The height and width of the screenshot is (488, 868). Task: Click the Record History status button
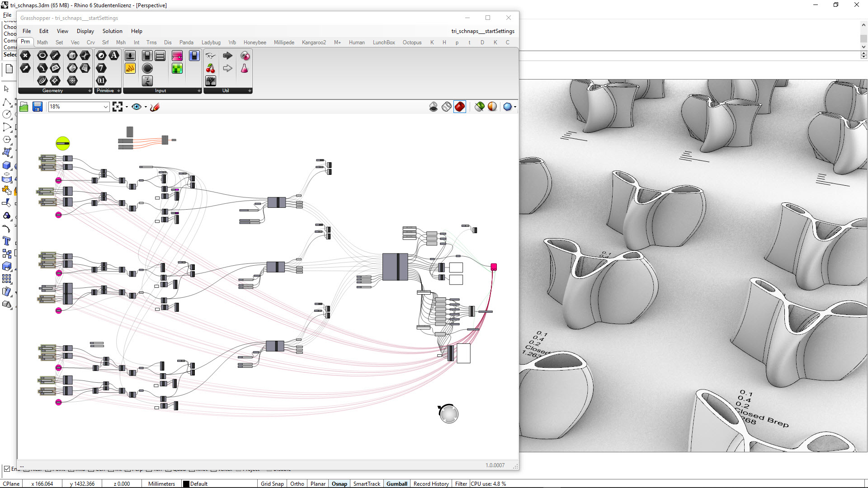click(431, 483)
